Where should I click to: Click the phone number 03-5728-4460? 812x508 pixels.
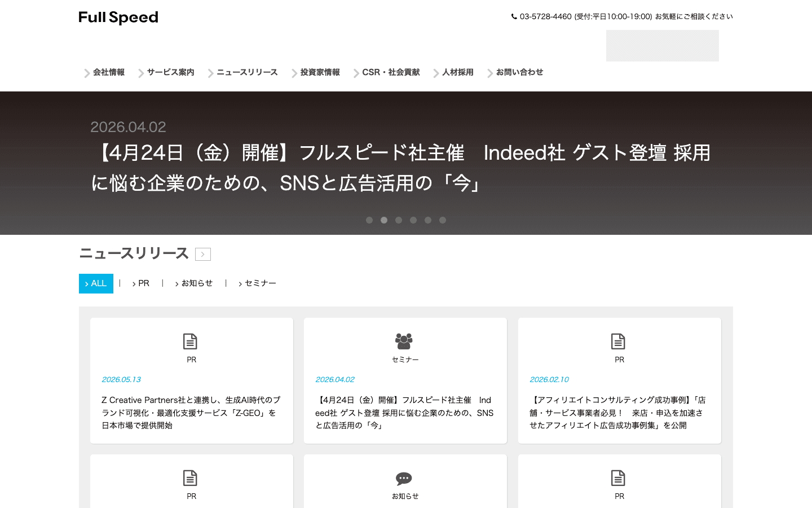[546, 17]
